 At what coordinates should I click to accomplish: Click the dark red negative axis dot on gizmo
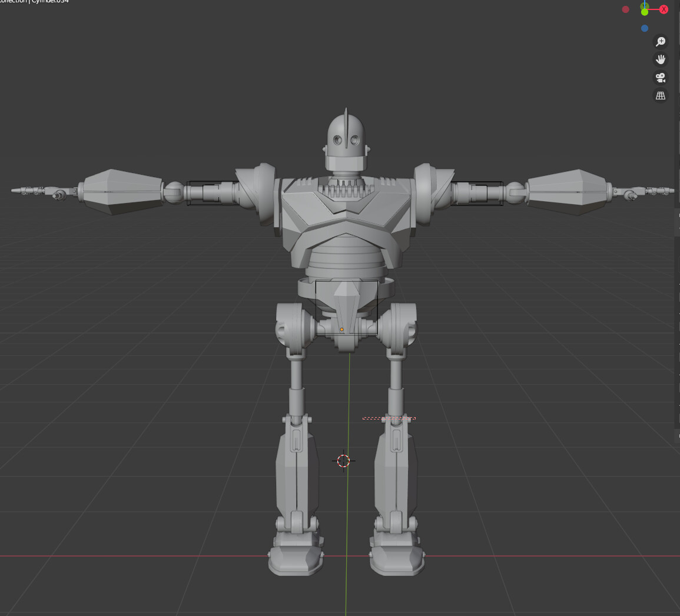pyautogui.click(x=625, y=9)
